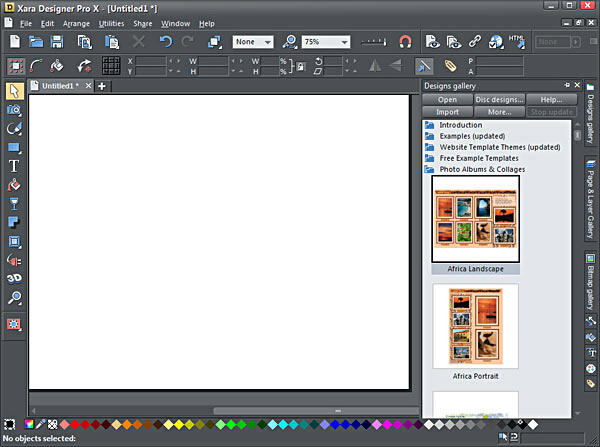Open the 75% zoom level dropdown
This screenshot has height=447, width=600.
pyautogui.click(x=326, y=42)
